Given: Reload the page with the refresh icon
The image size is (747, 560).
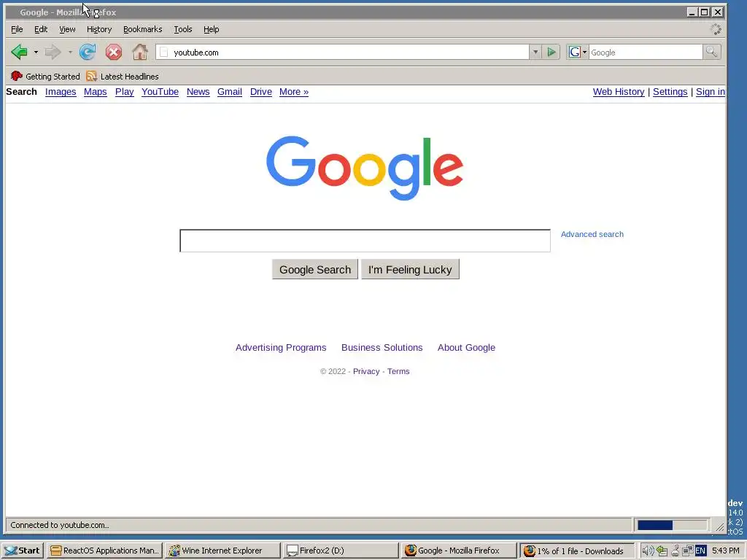Looking at the screenshot, I should pyautogui.click(x=88, y=52).
